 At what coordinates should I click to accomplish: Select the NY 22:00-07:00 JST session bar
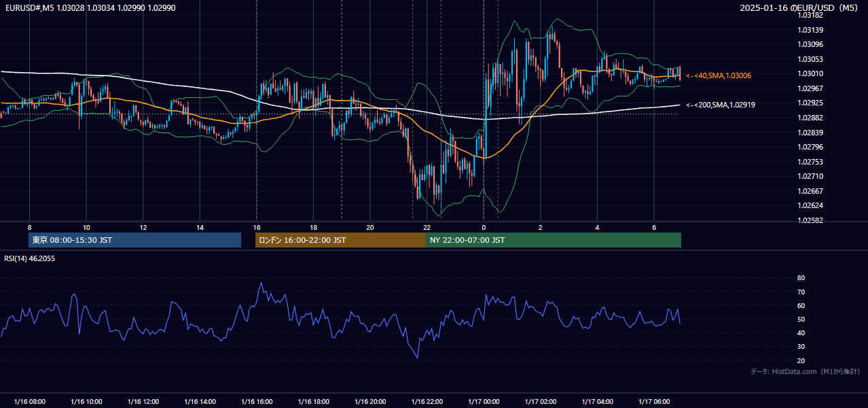[x=554, y=240]
